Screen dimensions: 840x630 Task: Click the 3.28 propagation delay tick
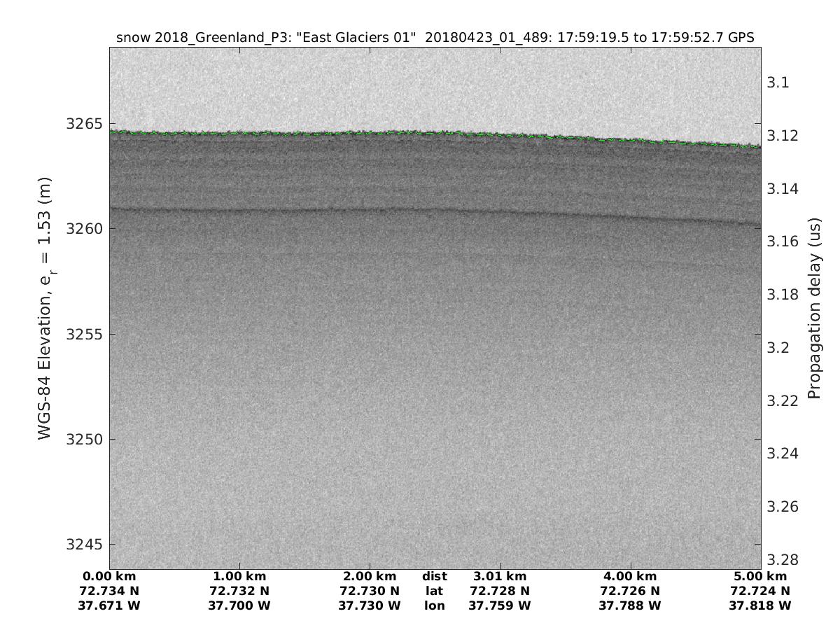783,559
